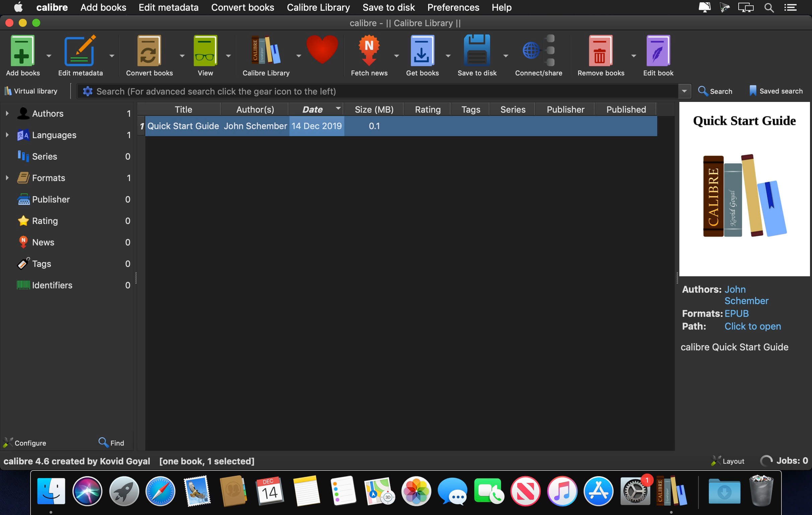Viewport: 812px width, 515px height.
Task: Open the Add books dropdown arrow
Action: click(x=49, y=56)
